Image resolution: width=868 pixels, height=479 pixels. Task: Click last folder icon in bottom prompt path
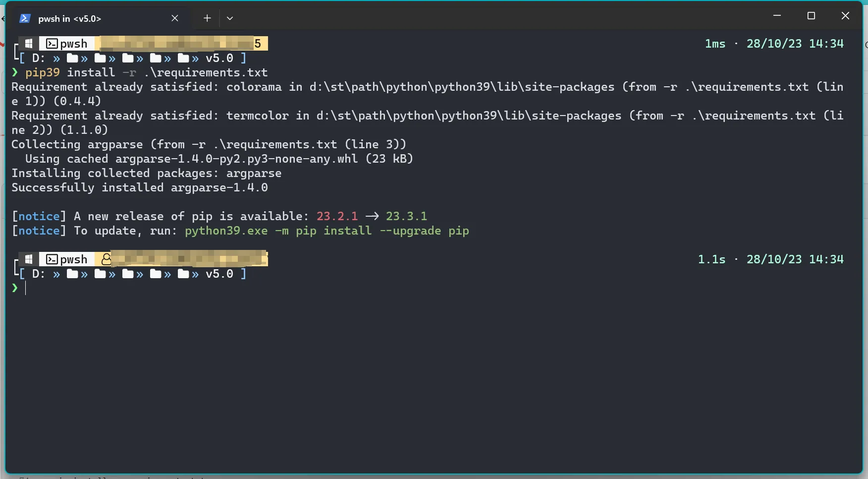(183, 274)
